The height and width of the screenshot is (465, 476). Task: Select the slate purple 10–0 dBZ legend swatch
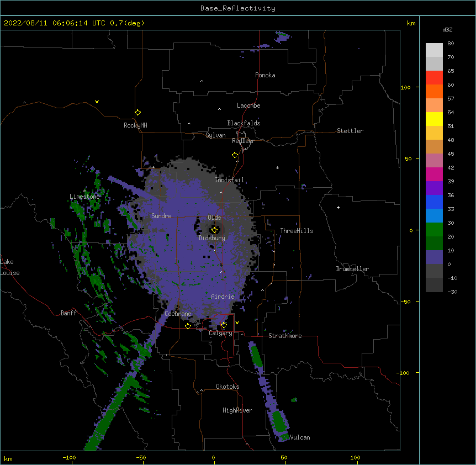tap(434, 257)
